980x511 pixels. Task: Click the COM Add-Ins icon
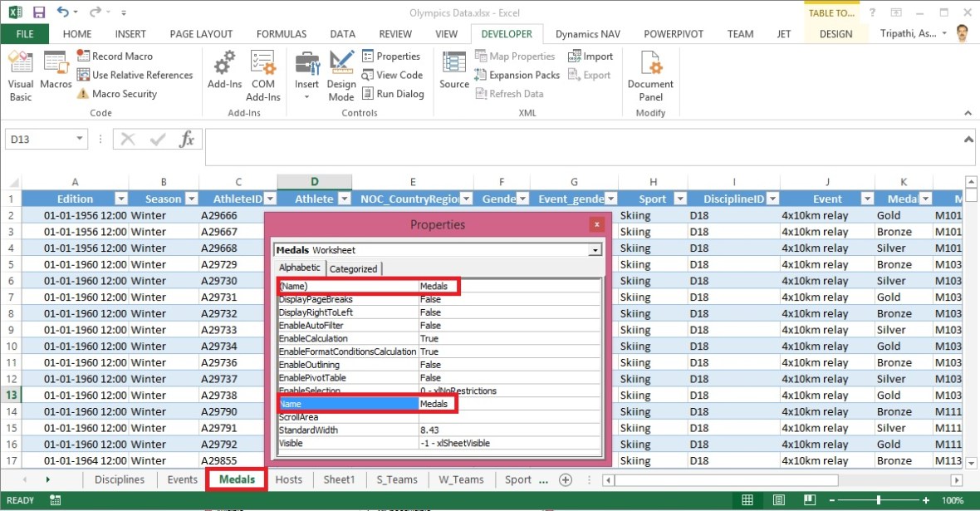coord(263,75)
